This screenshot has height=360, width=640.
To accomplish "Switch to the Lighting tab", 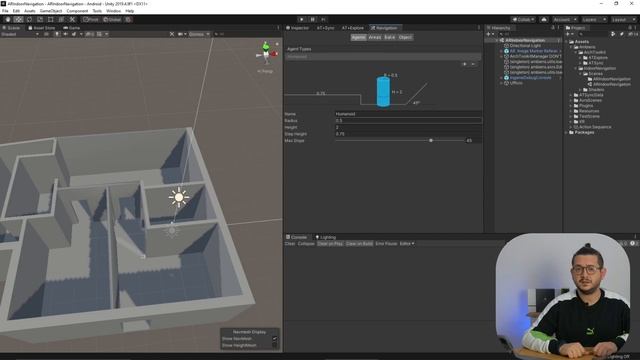I will click(325, 237).
